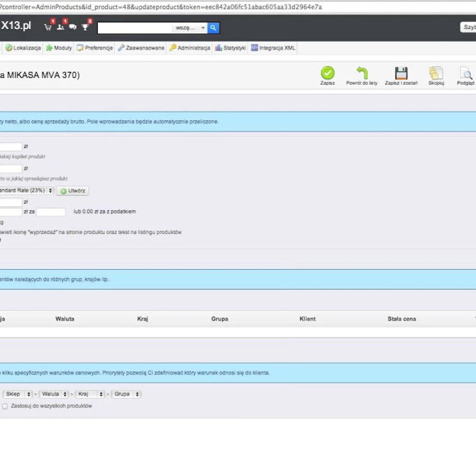Open the Waluta priority dropdown
Screen dimensions: 476x476
[54, 394]
